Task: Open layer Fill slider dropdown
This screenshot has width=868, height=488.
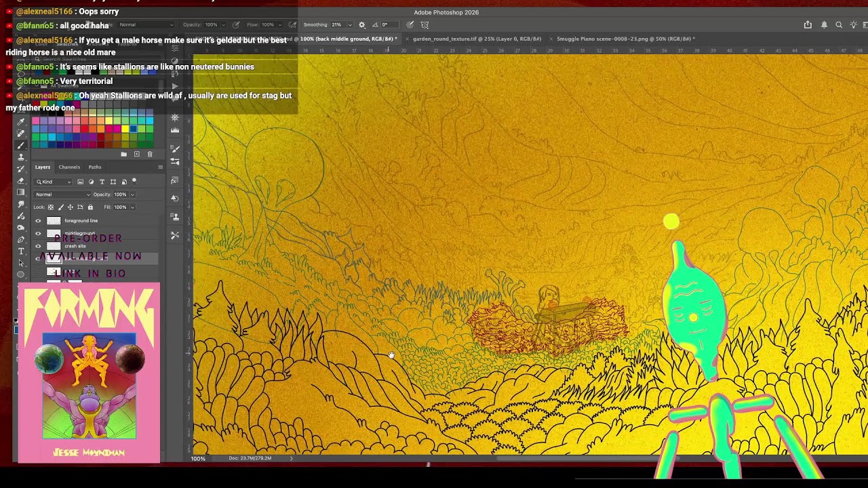Action: 132,207
